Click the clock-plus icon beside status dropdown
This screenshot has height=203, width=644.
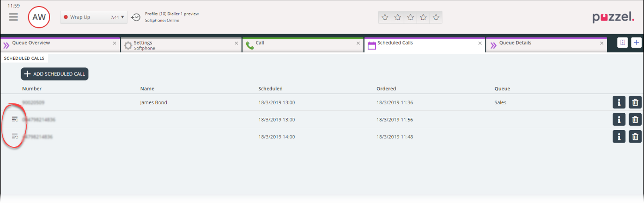tap(136, 17)
